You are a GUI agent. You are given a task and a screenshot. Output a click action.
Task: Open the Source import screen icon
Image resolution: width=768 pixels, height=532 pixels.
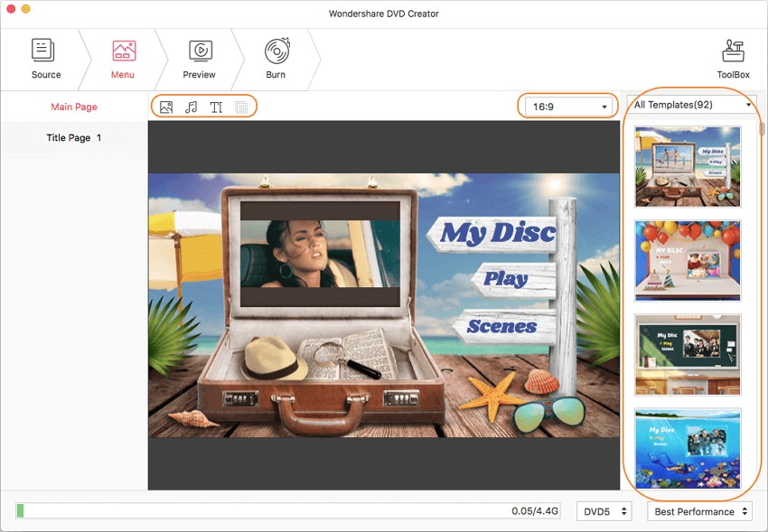45,56
